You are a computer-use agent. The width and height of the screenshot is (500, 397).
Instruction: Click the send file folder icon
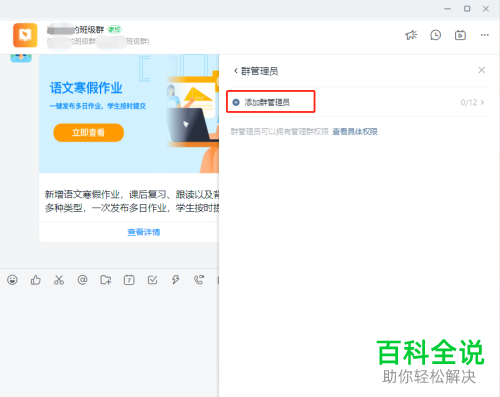106,280
